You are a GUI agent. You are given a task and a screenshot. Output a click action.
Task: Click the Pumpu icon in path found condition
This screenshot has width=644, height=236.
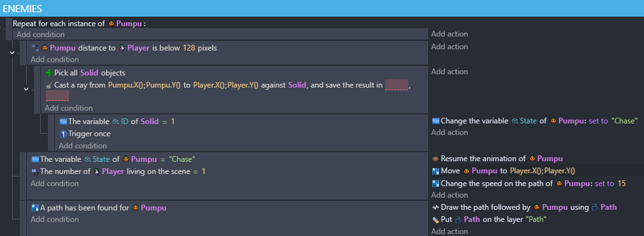click(x=135, y=208)
